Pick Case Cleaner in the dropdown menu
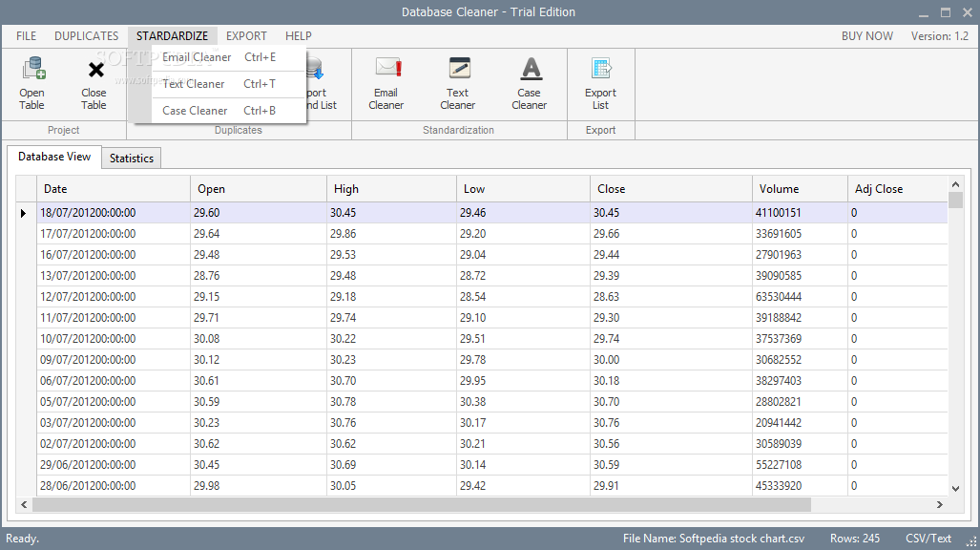980x550 pixels. point(195,111)
